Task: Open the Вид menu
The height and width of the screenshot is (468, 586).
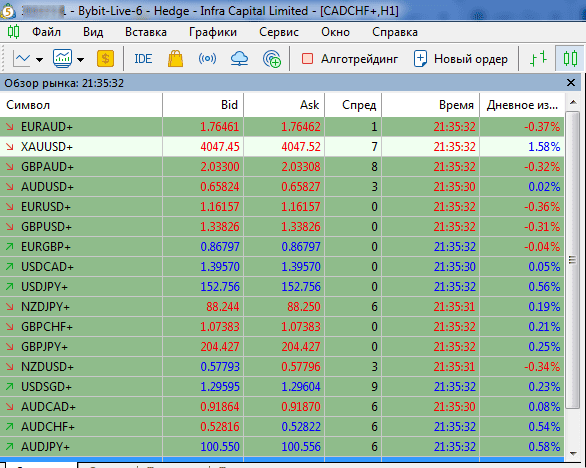Action: [93, 32]
